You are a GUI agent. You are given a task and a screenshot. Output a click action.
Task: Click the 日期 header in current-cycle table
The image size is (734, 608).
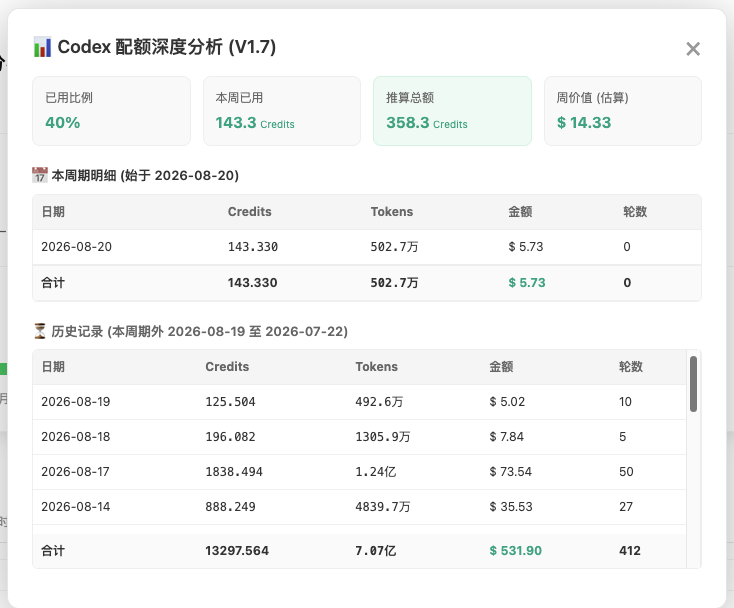click(x=53, y=212)
